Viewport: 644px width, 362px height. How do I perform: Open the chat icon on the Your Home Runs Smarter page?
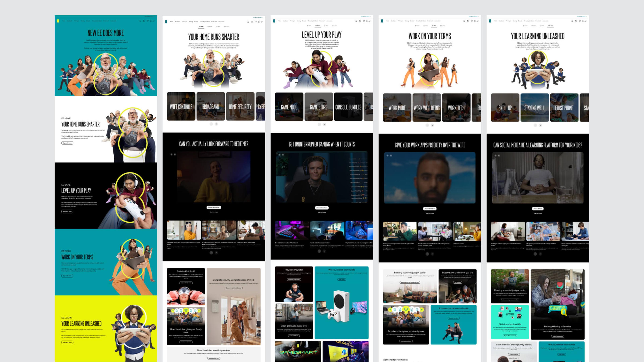(x=255, y=22)
